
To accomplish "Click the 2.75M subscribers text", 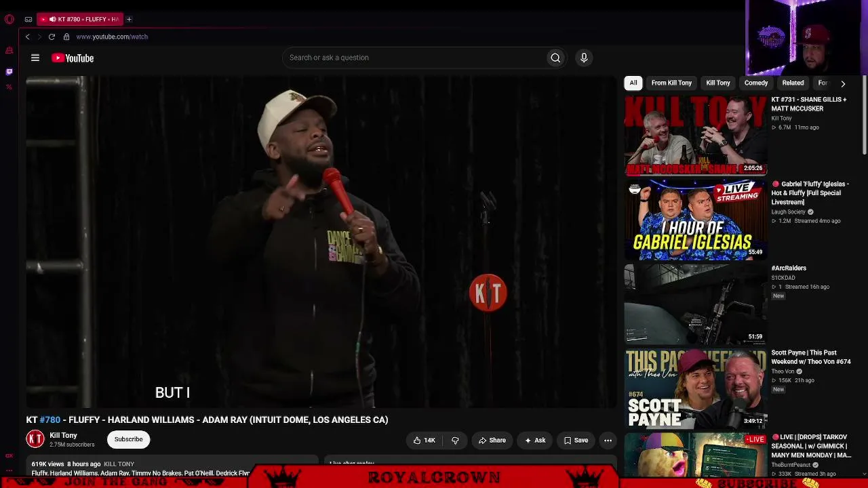I will tap(72, 445).
